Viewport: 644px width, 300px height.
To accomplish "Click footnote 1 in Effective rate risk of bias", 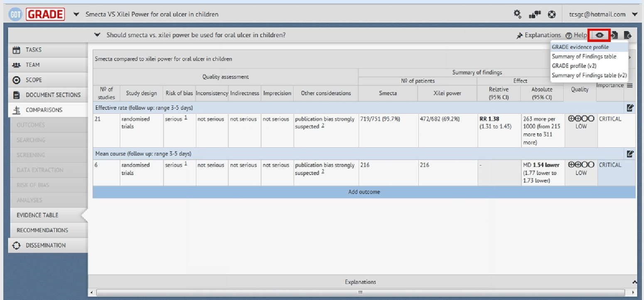I will click(x=186, y=118).
